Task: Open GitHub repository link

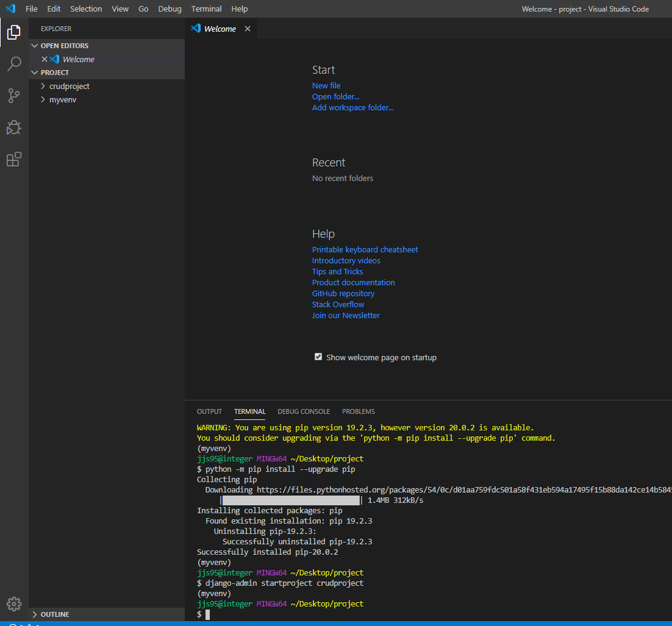Action: [343, 294]
